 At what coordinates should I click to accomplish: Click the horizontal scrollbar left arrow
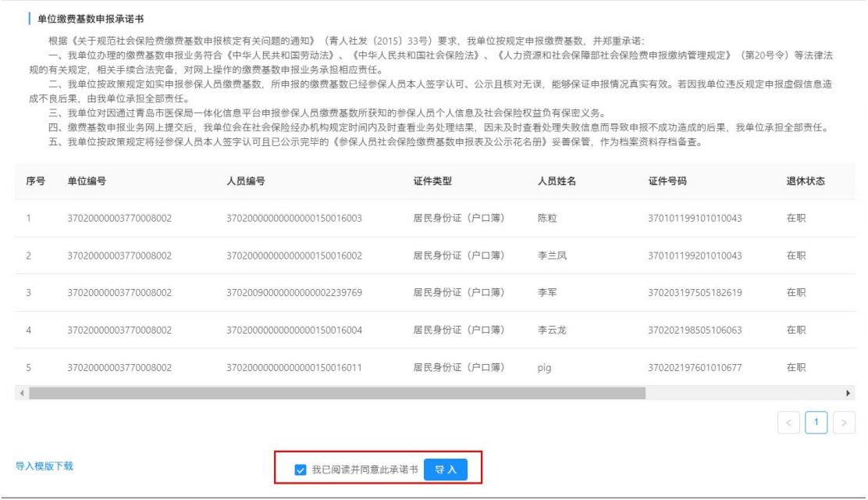coord(21,393)
